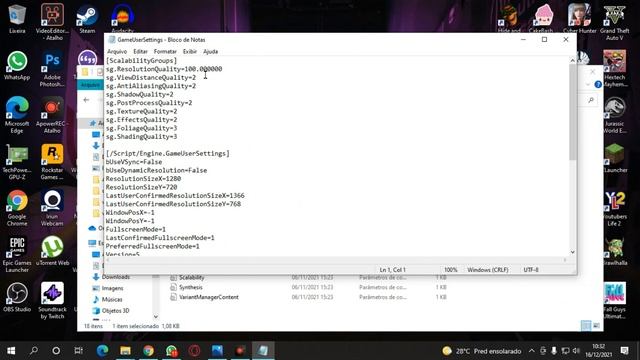The width and height of the screenshot is (640, 360).
Task: Open Microsoft Edge desktop icon
Action: tap(17, 115)
